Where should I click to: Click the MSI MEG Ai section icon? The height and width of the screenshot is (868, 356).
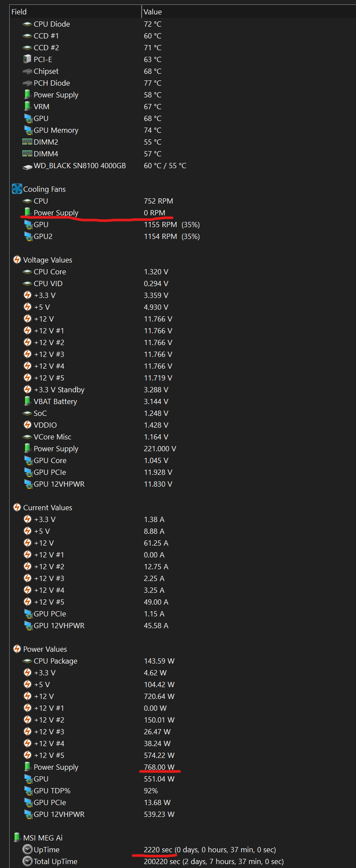(x=17, y=837)
